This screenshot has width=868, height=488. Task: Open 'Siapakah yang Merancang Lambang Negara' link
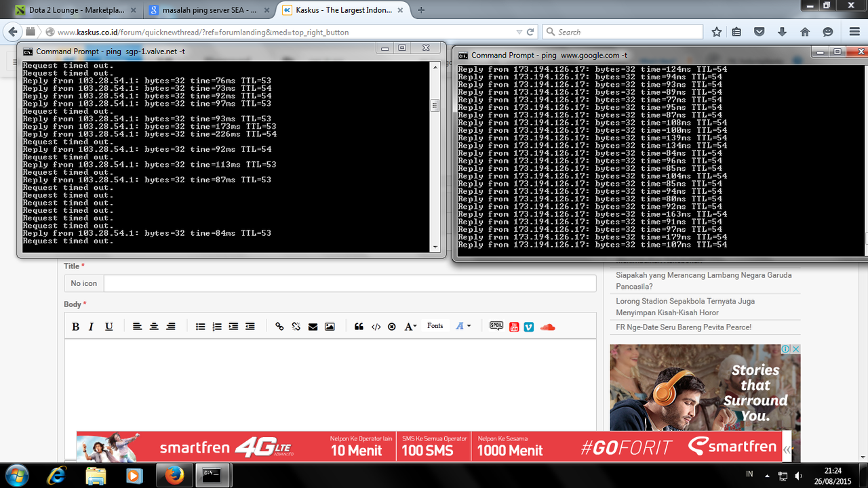point(704,281)
